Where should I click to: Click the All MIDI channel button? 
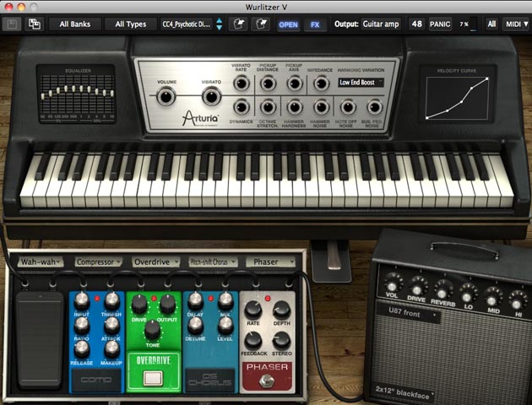click(491, 24)
